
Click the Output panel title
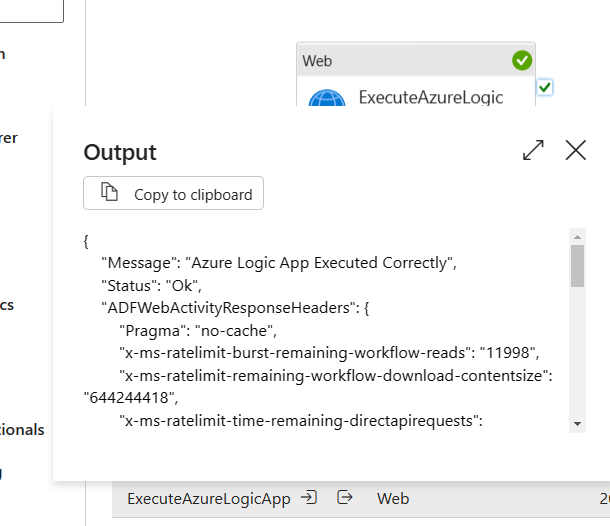[120, 152]
